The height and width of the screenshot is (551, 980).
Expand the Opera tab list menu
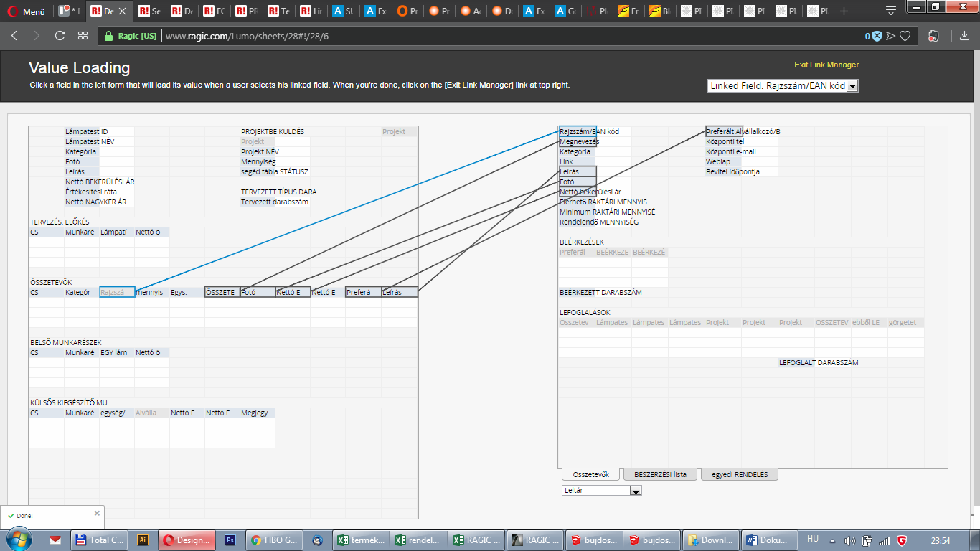(891, 11)
